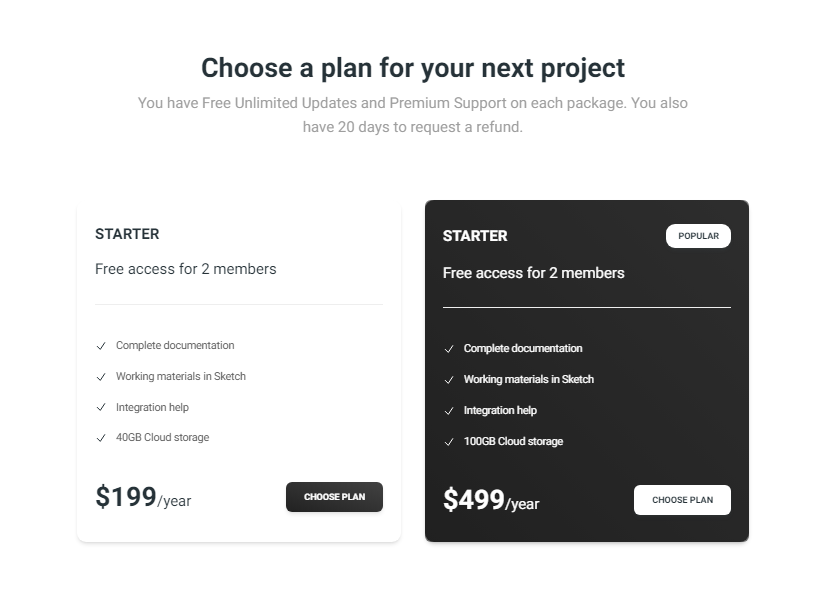Click the checkmark beside Complete documentation on white card

pos(100,345)
